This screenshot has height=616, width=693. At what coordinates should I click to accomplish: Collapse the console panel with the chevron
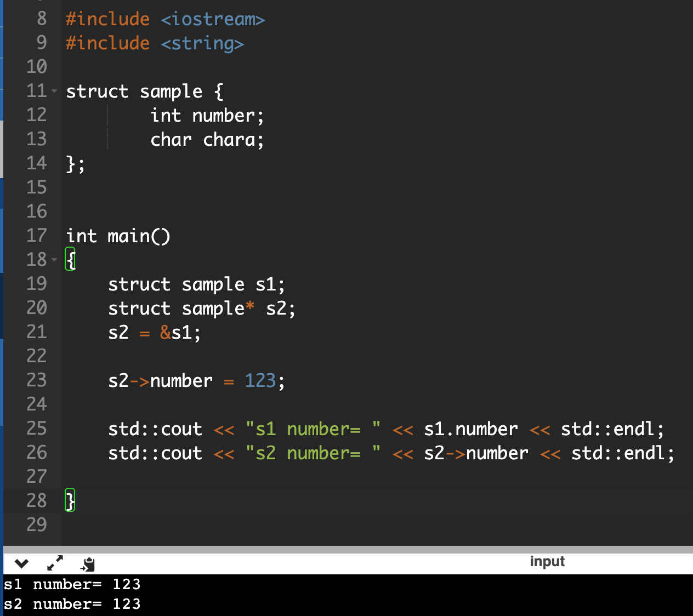[x=21, y=563]
